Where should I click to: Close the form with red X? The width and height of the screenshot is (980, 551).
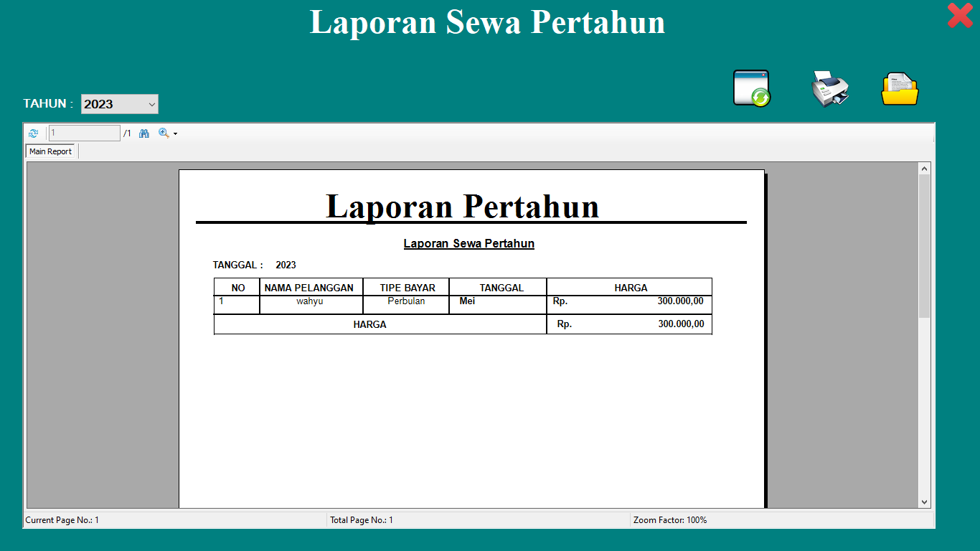click(x=960, y=16)
